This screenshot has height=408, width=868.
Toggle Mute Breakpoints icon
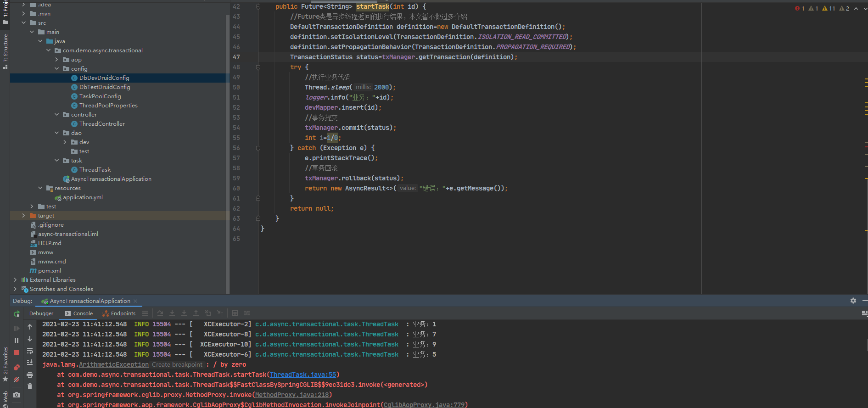coord(17,380)
